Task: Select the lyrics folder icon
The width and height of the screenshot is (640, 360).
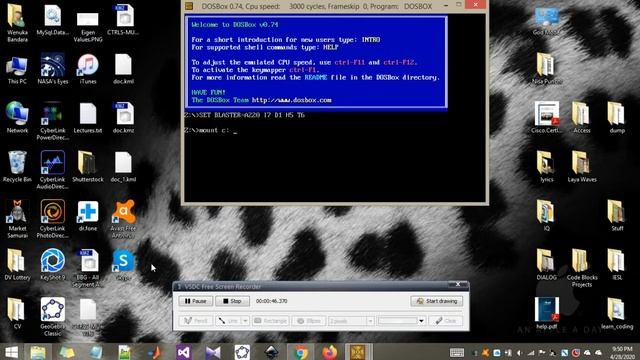Action: pyautogui.click(x=547, y=167)
